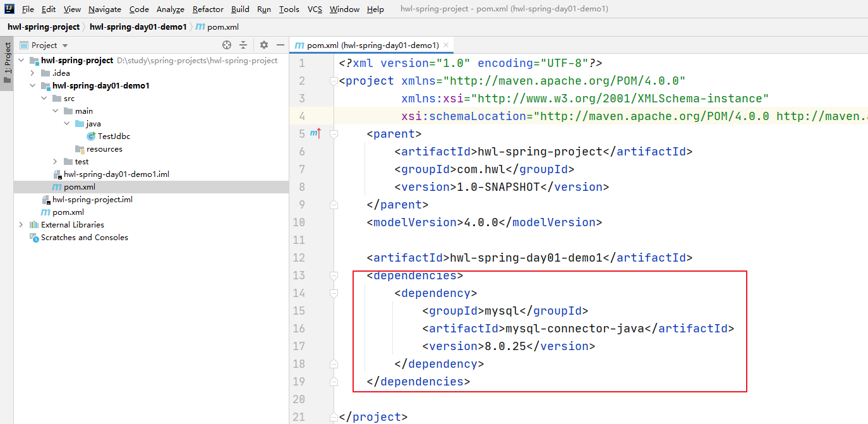
Task: Click the 1.0-SNAPSHOT version text
Action: pos(498,187)
